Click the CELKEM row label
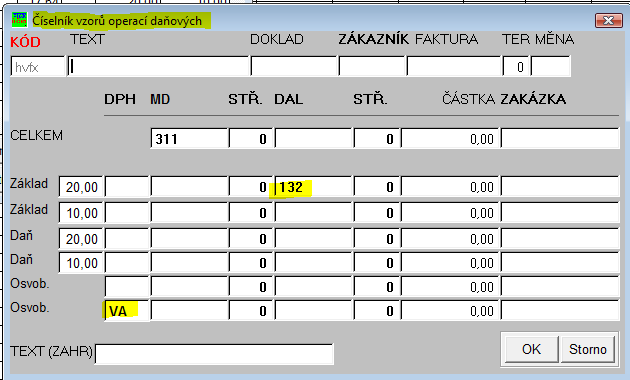Image resolution: width=630 pixels, height=380 pixels. pos(37,135)
